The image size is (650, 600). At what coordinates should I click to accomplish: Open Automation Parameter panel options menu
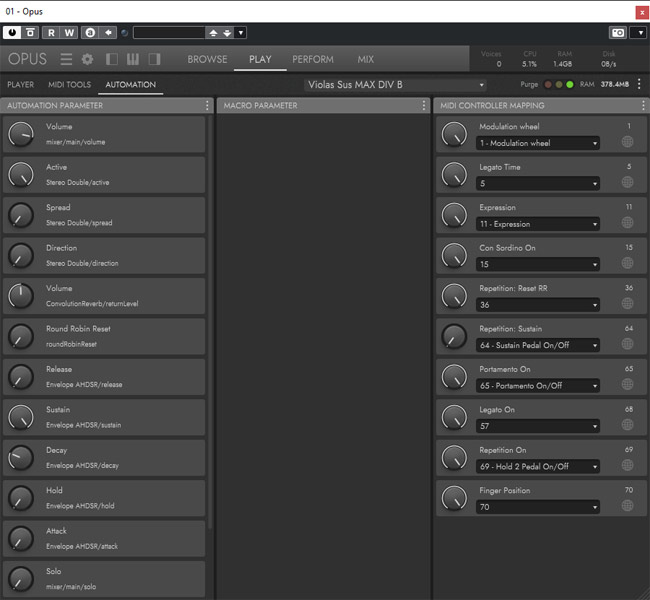pyautogui.click(x=207, y=105)
